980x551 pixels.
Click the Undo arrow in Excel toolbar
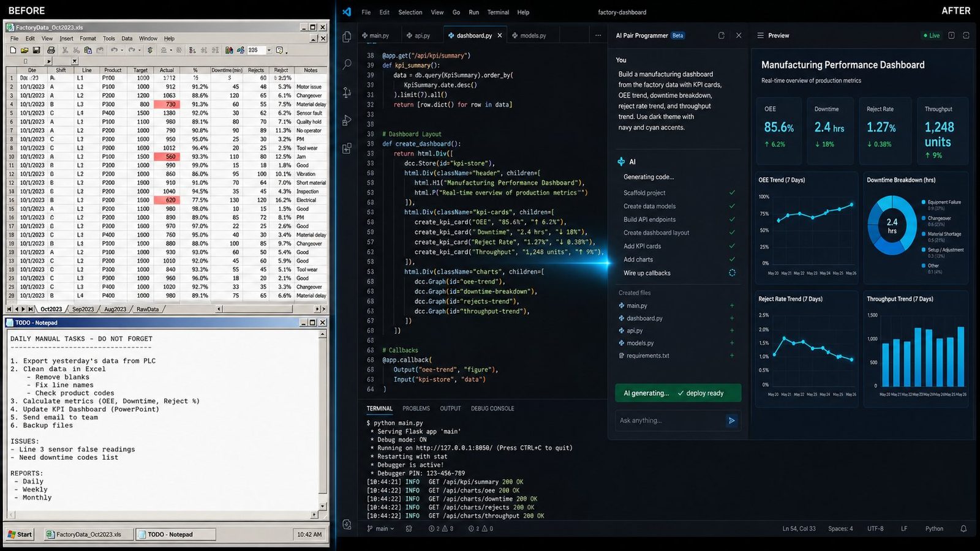click(114, 50)
